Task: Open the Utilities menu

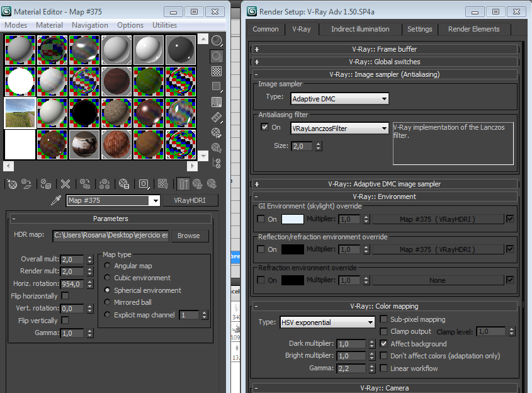Action: tap(164, 25)
